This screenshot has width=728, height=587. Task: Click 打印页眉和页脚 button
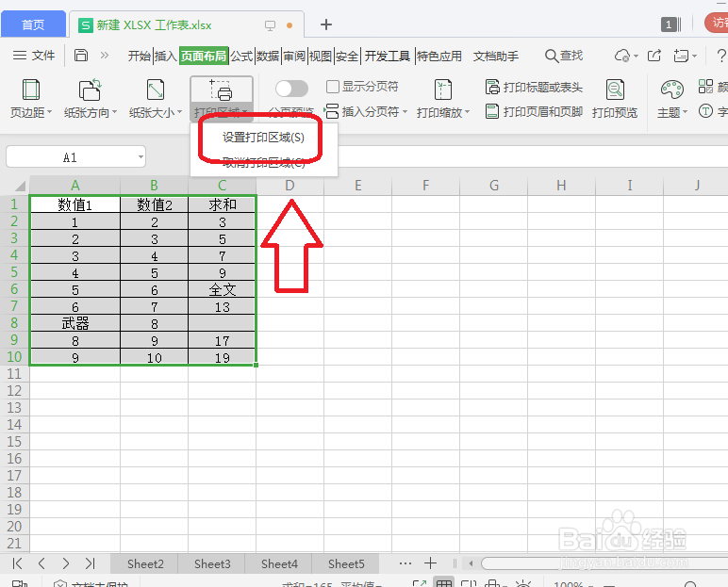[534, 111]
